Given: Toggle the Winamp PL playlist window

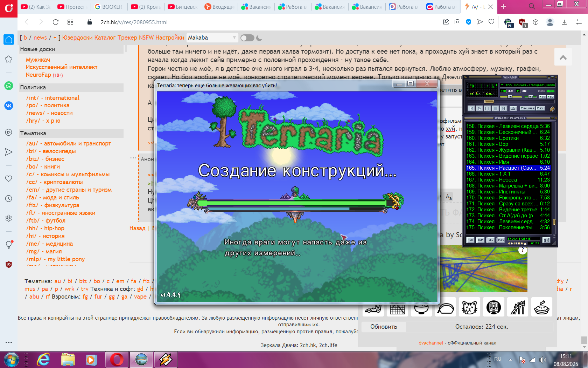Looking at the screenshot, I should coord(551,97).
